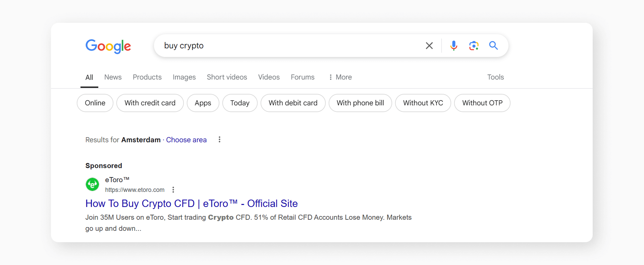Click the Join 35M Users ad description

(x=248, y=223)
